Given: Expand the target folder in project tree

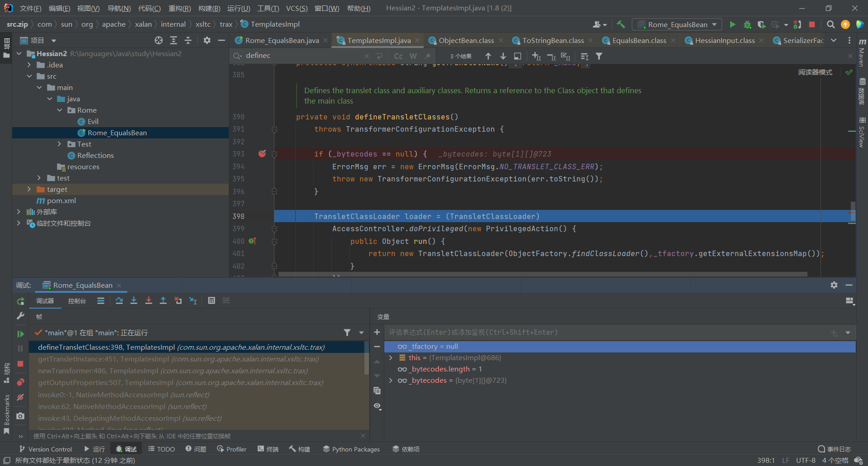Looking at the screenshot, I should tap(29, 189).
